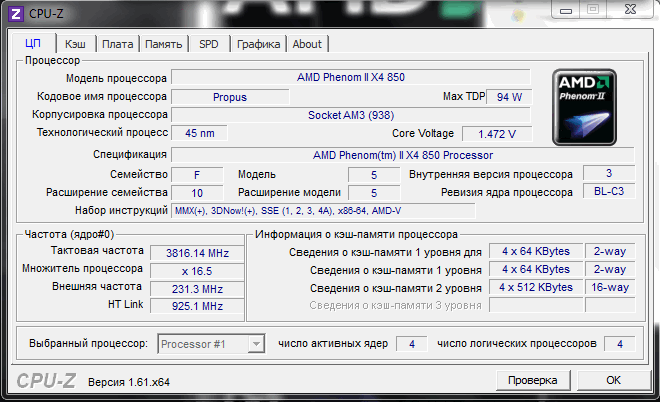This screenshot has width=660, height=402.
Task: Open the SPD tab
Action: (x=209, y=44)
